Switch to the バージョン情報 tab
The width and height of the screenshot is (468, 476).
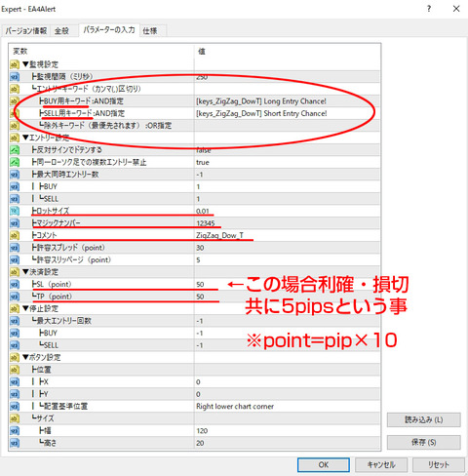[26, 31]
